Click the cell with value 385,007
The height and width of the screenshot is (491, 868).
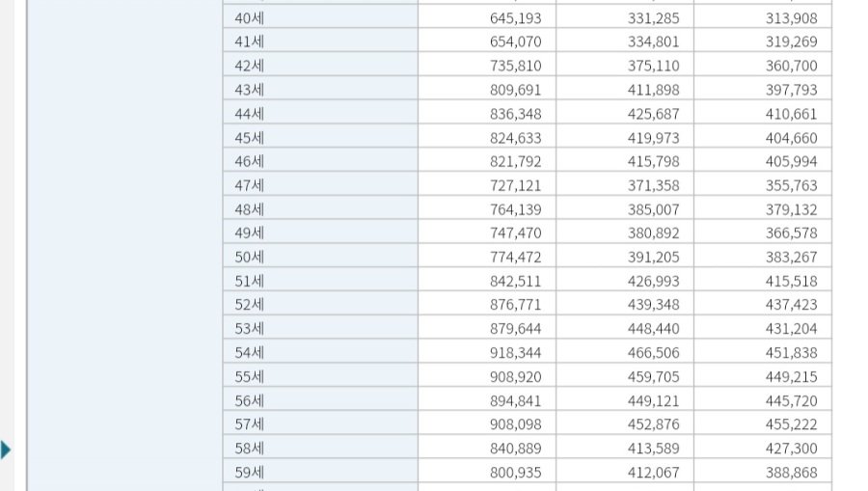(653, 209)
